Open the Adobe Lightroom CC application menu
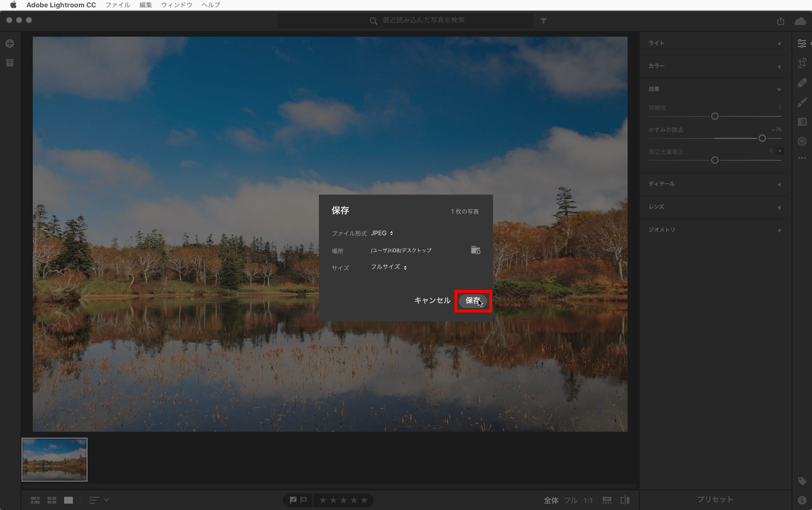 pos(61,5)
